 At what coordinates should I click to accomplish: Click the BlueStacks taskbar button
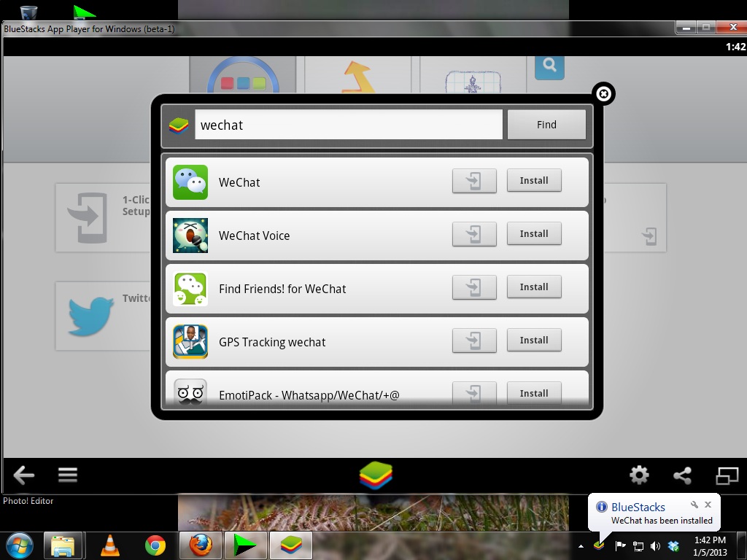[291, 545]
